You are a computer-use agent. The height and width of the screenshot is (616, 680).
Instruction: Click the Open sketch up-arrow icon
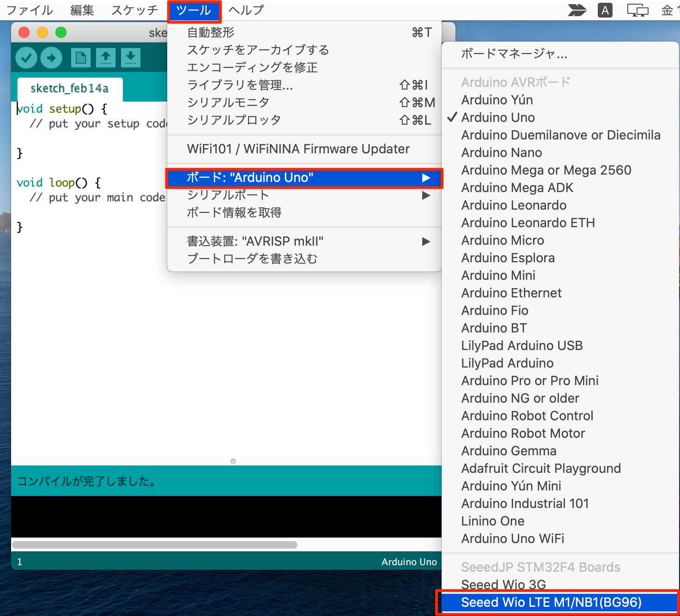click(106, 57)
